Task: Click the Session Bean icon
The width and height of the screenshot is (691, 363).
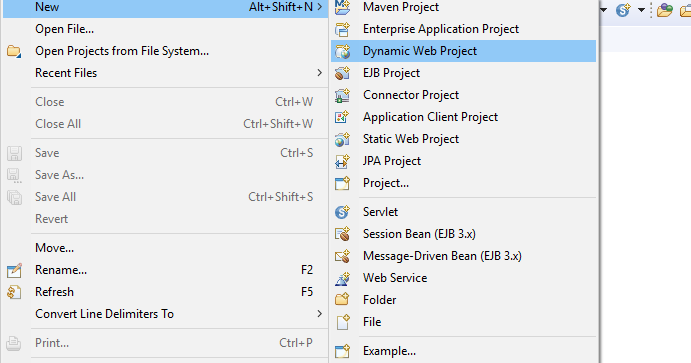Action: pyautogui.click(x=342, y=234)
